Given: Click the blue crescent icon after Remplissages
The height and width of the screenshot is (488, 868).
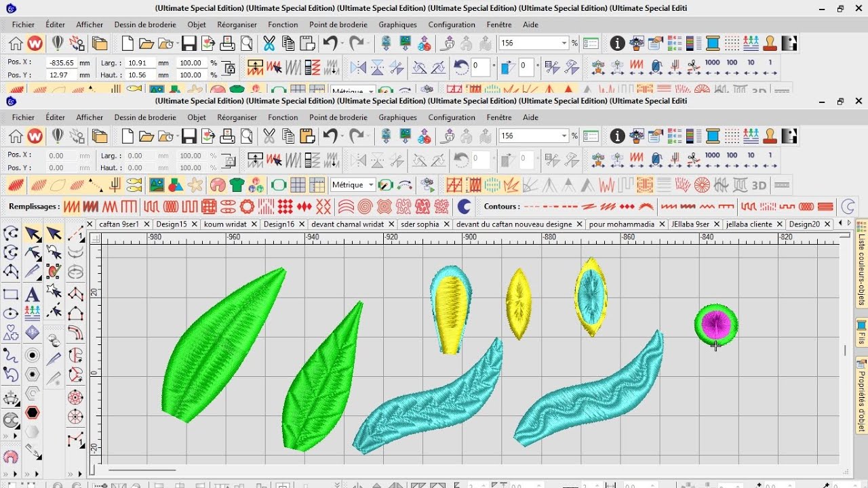Looking at the screenshot, I should pyautogui.click(x=465, y=207).
